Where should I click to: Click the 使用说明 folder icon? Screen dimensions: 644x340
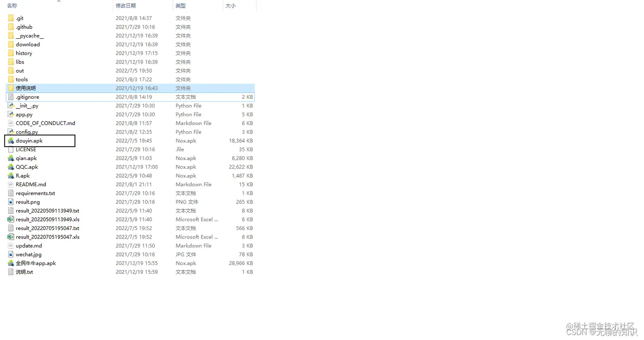click(11, 88)
